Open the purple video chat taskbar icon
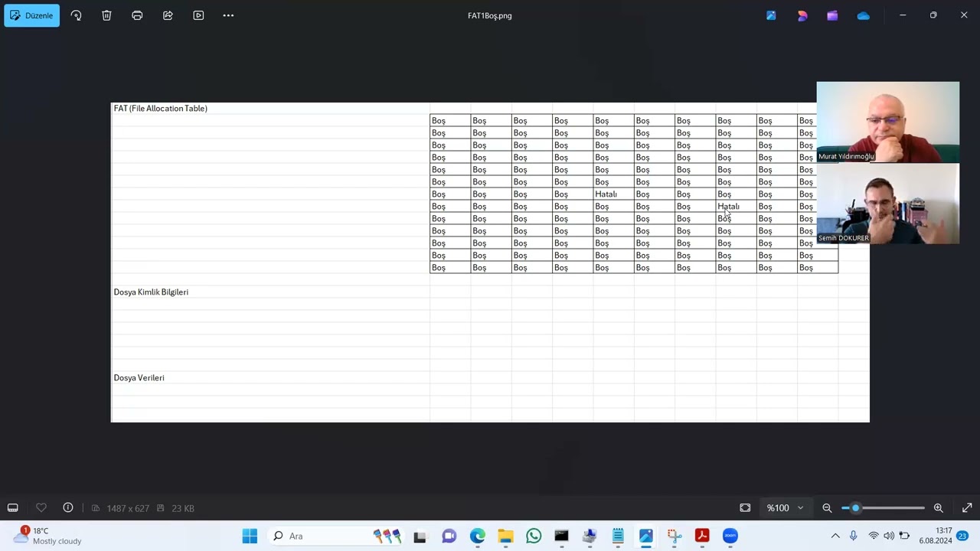 coord(449,536)
